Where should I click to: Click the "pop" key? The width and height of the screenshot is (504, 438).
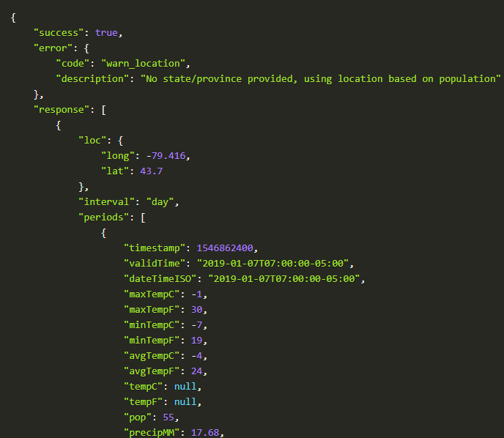[x=138, y=417]
